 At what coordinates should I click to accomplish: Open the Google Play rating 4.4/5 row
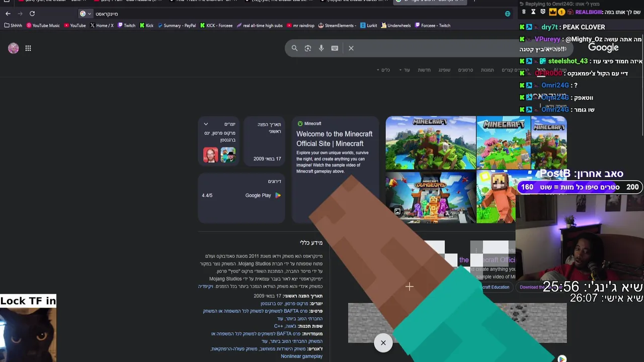(x=242, y=196)
